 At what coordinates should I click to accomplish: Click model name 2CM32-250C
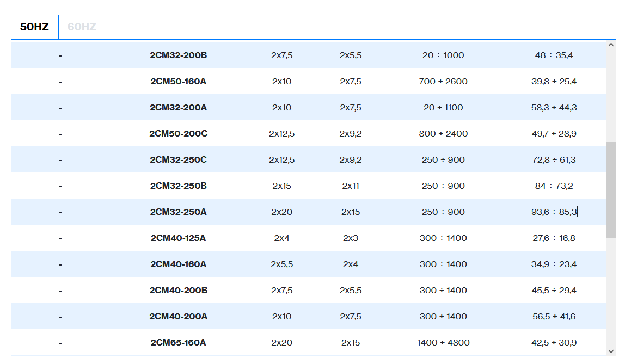tap(178, 159)
